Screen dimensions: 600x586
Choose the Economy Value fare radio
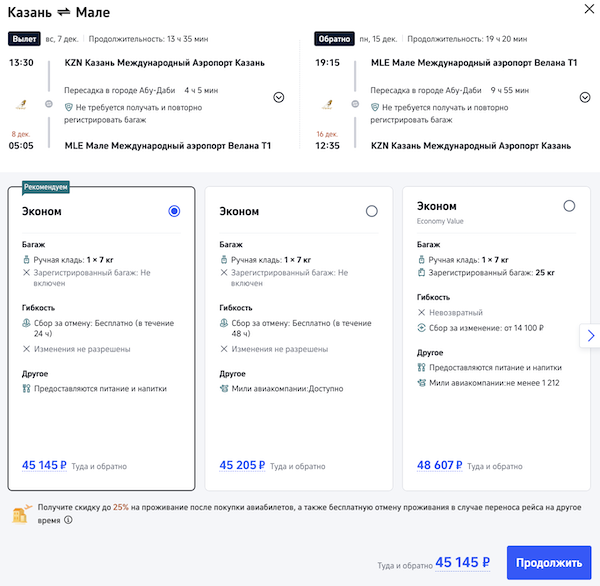[x=569, y=206]
